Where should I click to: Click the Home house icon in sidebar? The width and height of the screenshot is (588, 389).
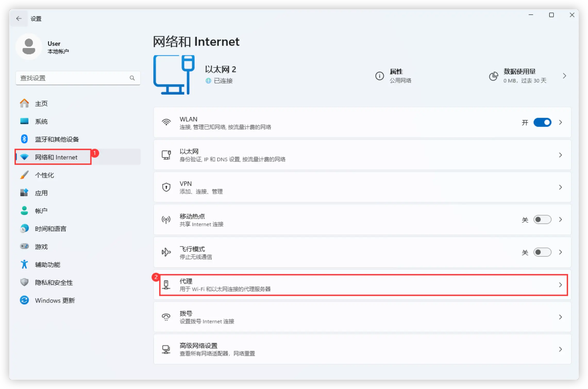pyautogui.click(x=24, y=103)
